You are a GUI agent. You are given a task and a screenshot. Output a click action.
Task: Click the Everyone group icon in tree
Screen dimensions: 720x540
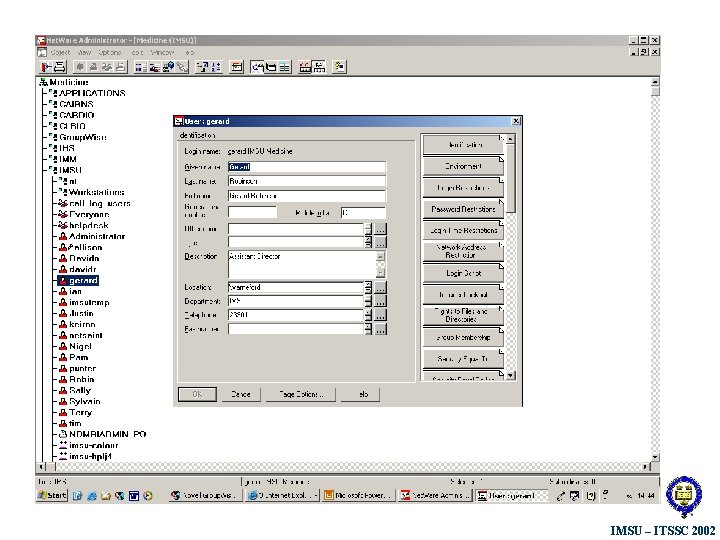tap(63, 214)
